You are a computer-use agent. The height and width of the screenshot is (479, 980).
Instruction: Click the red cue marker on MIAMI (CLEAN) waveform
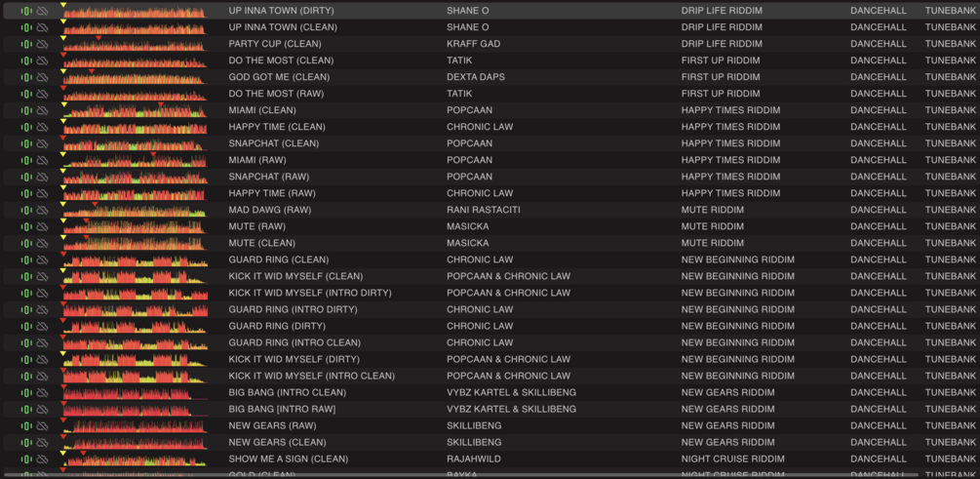click(161, 105)
